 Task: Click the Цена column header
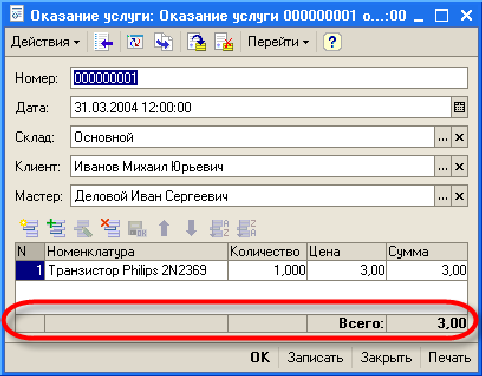(x=347, y=252)
